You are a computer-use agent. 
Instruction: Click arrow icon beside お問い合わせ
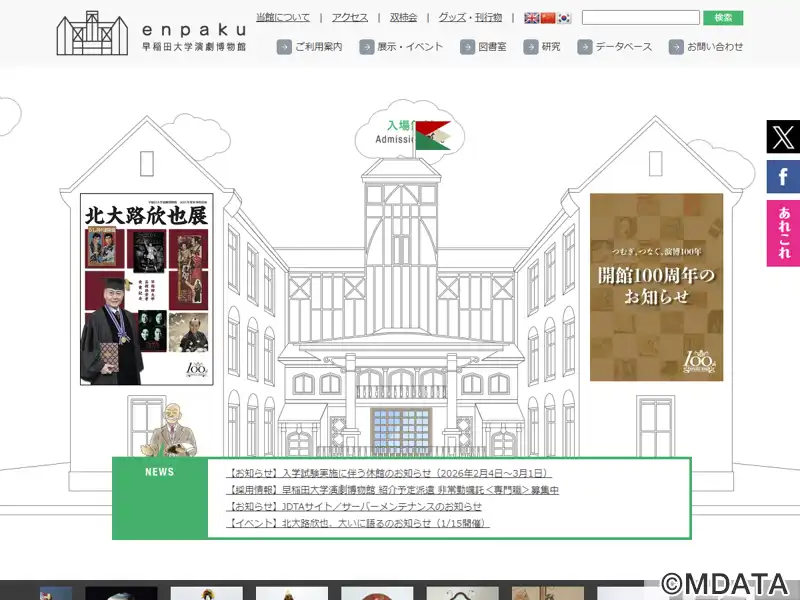pyautogui.click(x=676, y=47)
